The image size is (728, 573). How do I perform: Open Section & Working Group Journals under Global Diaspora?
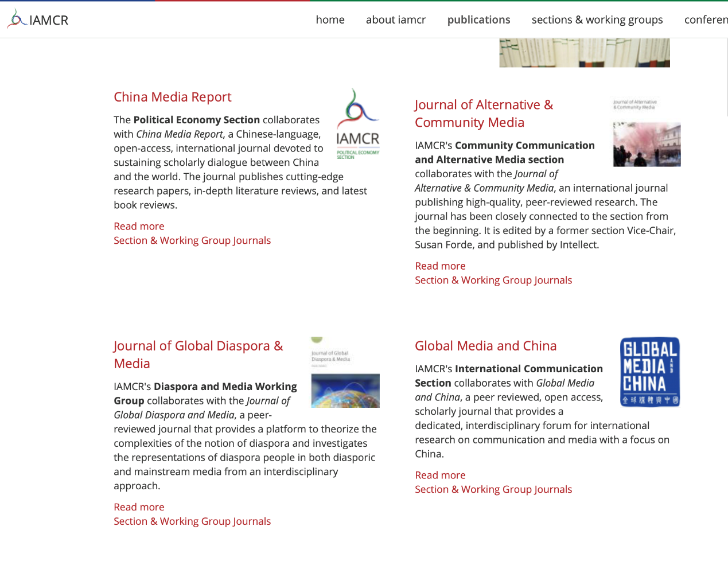192,521
